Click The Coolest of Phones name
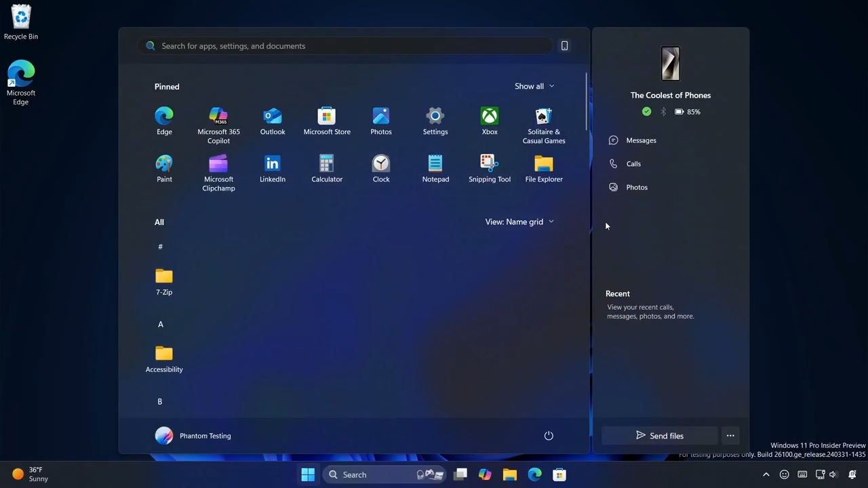868x488 pixels. (671, 96)
